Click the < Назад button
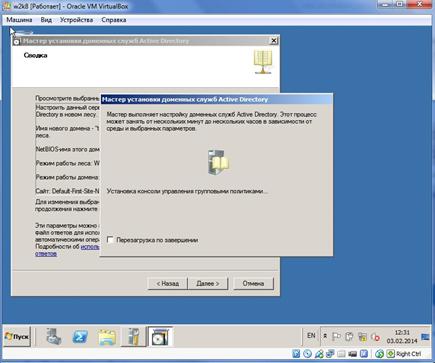The height and width of the screenshot is (363, 435). (168, 283)
